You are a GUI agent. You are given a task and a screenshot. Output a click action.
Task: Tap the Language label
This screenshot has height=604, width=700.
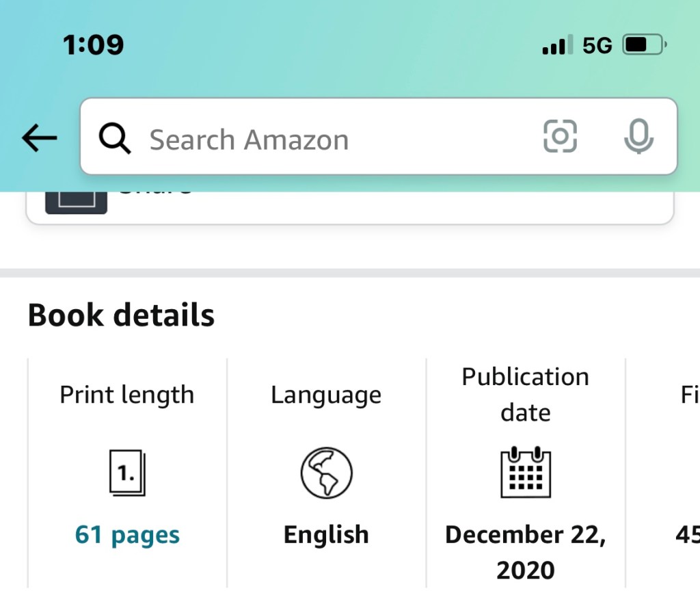coord(326,395)
